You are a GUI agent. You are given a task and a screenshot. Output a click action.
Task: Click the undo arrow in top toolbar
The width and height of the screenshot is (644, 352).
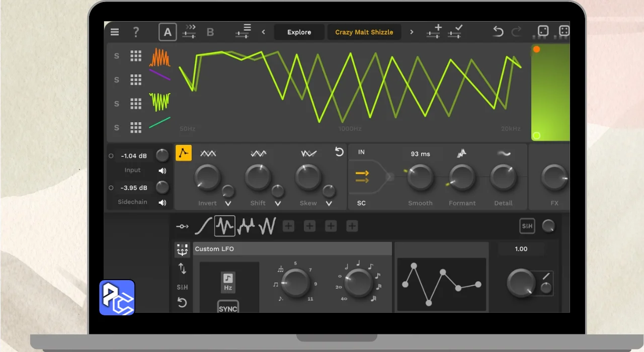[498, 32]
